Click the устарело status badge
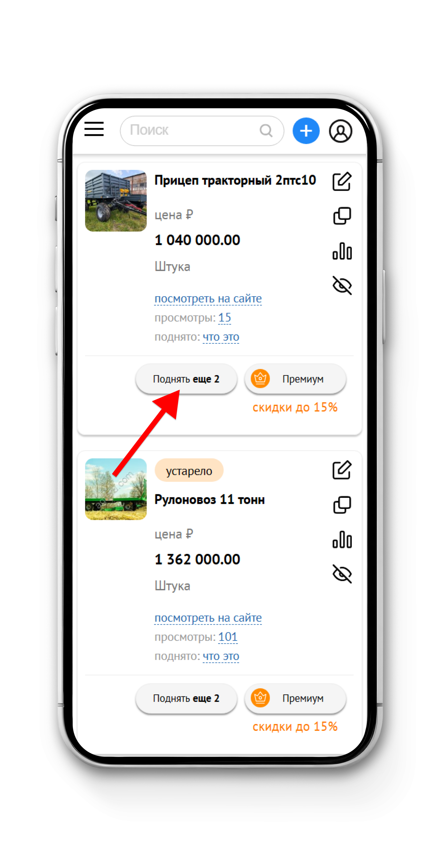442x868 pixels. point(189,470)
